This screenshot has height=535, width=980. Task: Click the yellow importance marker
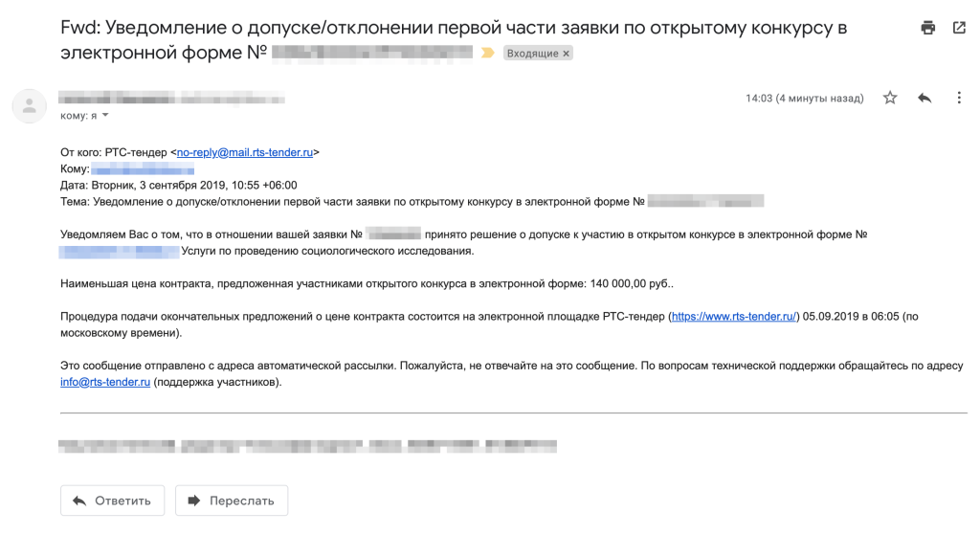click(x=487, y=53)
